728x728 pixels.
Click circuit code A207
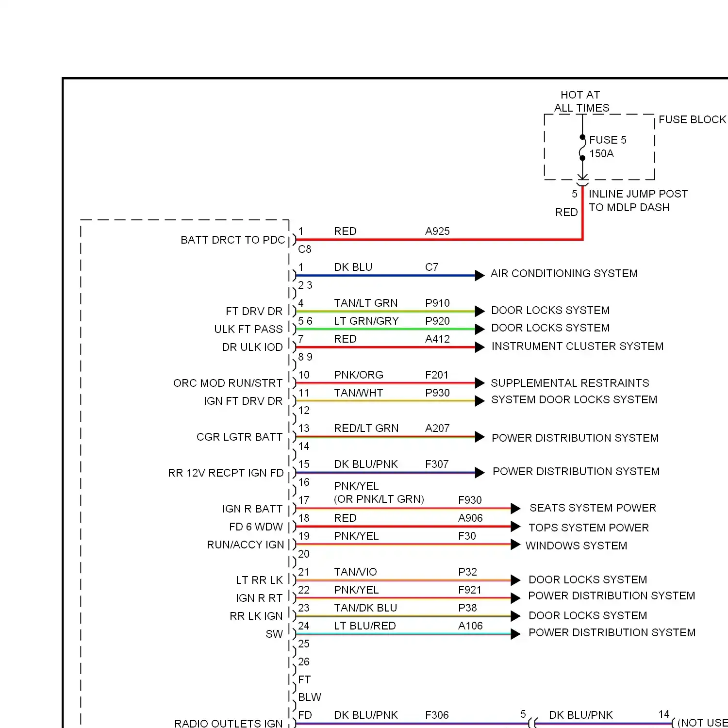pos(437,428)
